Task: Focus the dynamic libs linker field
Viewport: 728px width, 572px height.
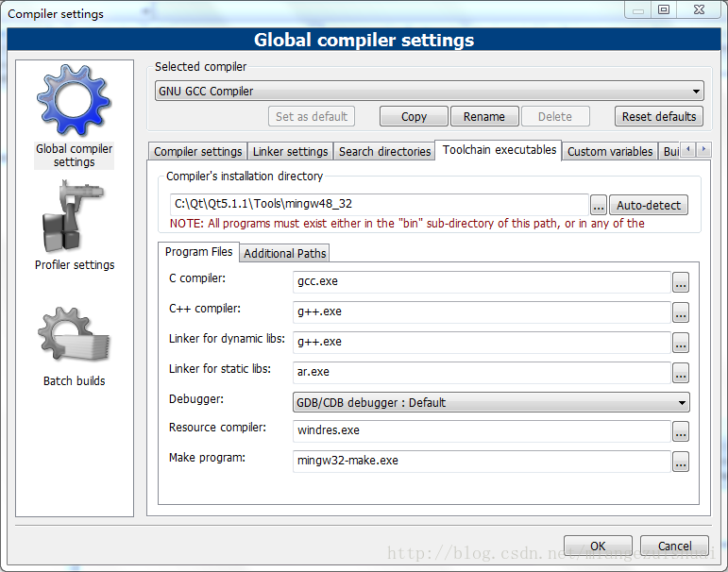Action: 482,343
